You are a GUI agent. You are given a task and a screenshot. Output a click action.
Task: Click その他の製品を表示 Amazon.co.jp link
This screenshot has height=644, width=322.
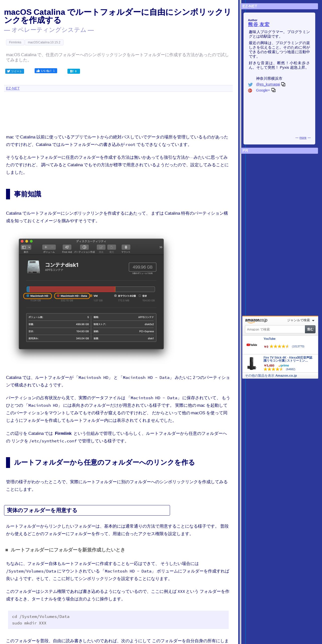pyautogui.click(x=271, y=376)
